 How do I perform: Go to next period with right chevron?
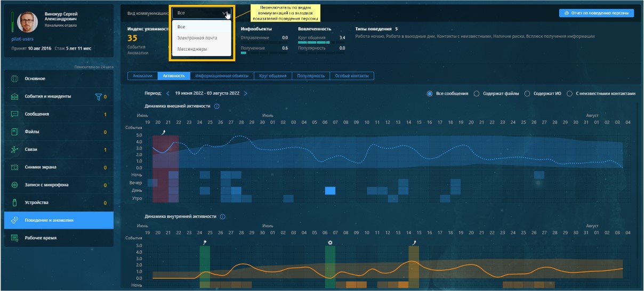[246, 93]
